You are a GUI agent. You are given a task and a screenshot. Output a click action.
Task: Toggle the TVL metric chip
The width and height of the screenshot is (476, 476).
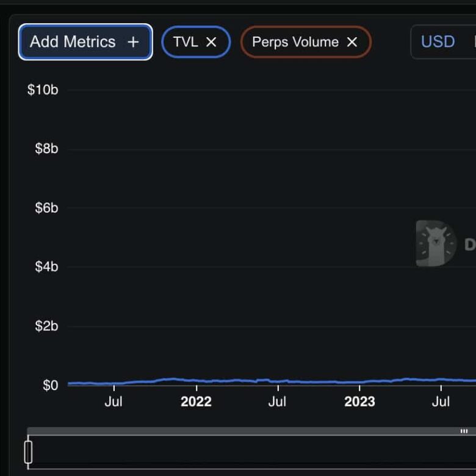coord(186,42)
